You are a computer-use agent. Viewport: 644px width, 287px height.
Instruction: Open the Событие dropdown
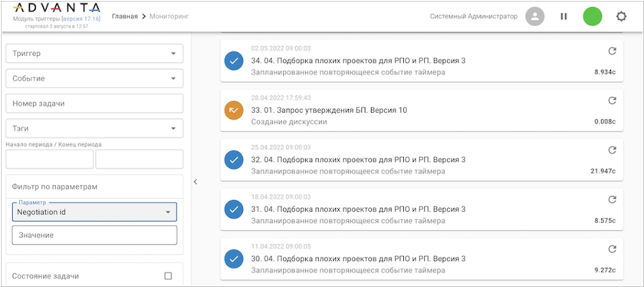pos(94,78)
